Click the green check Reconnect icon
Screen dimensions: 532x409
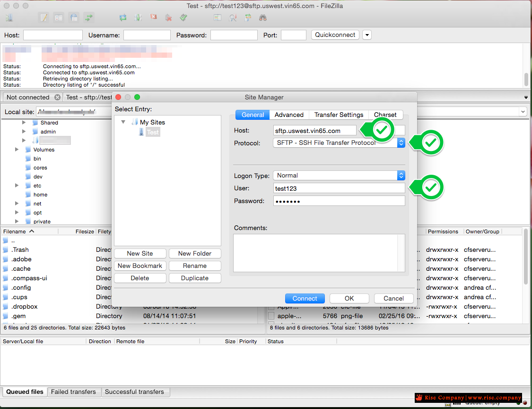click(x=183, y=18)
